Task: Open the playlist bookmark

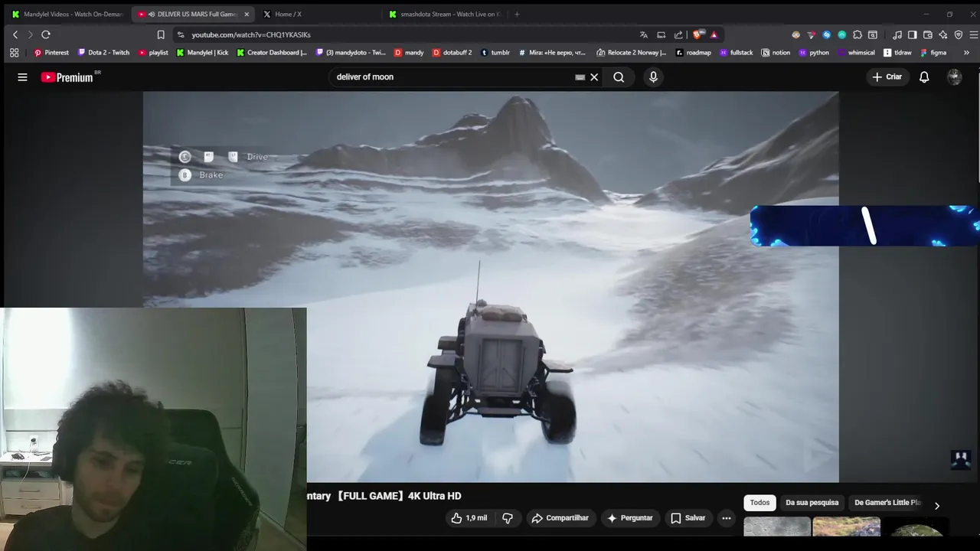Action: pos(153,53)
